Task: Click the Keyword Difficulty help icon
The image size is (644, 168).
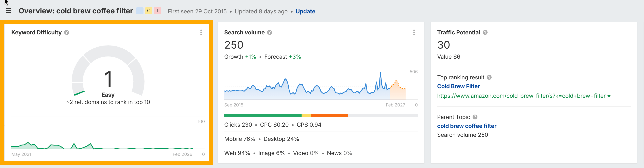Action: (x=67, y=33)
